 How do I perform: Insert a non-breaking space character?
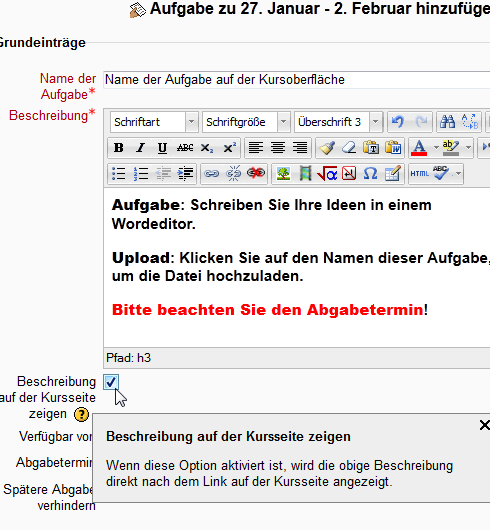tap(349, 174)
